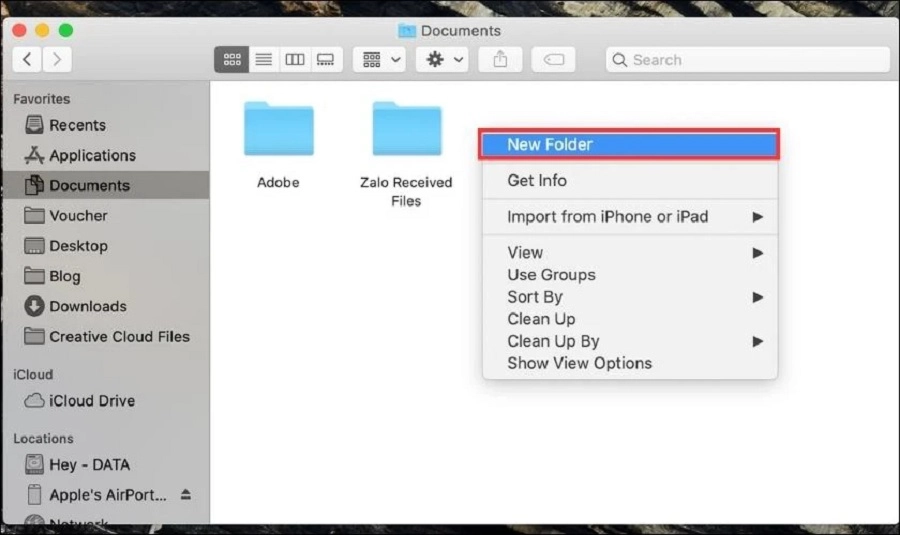
Task: Choose Clean Up in the context menu
Action: tap(630, 319)
